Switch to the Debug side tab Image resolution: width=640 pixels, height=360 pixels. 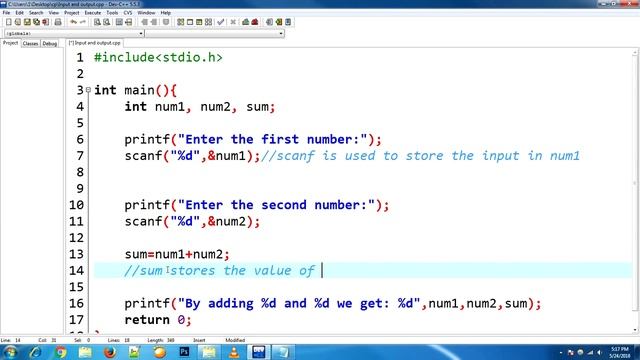click(50, 43)
